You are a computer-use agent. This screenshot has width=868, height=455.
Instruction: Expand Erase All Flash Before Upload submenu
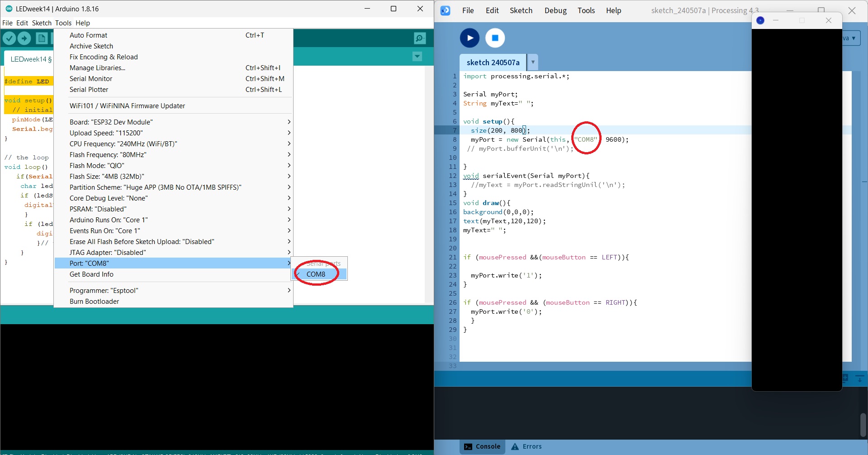coord(174,242)
